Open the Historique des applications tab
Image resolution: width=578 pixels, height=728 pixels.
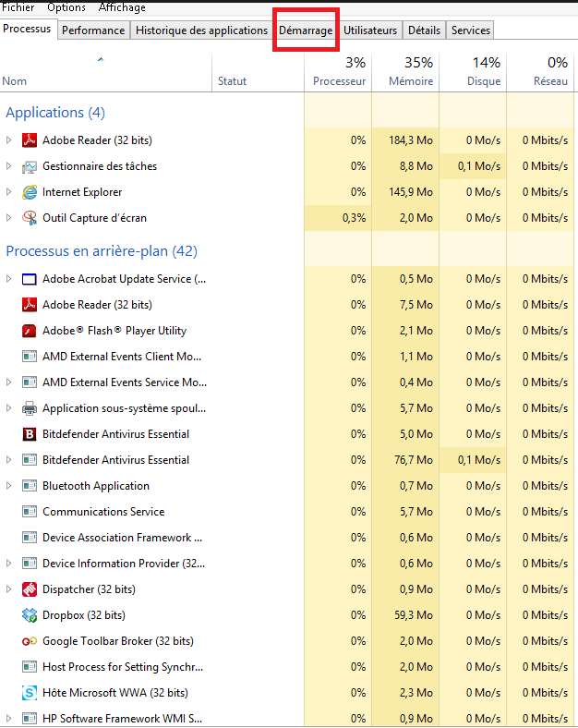tap(202, 30)
